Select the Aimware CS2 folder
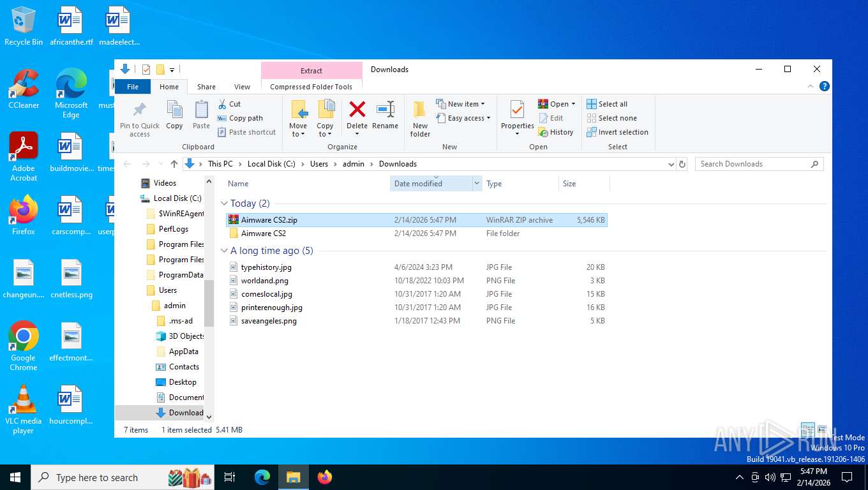This screenshot has width=868, height=490. pyautogui.click(x=417, y=234)
